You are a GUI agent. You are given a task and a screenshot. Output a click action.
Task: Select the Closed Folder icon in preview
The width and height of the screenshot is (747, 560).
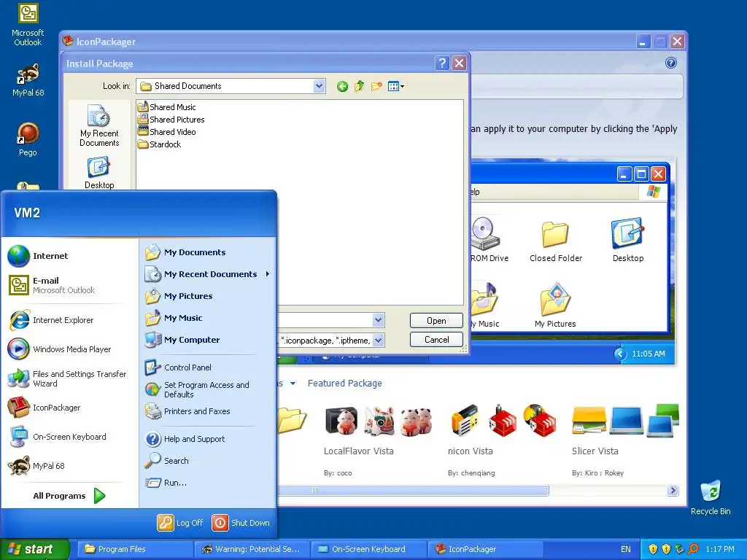(x=555, y=241)
